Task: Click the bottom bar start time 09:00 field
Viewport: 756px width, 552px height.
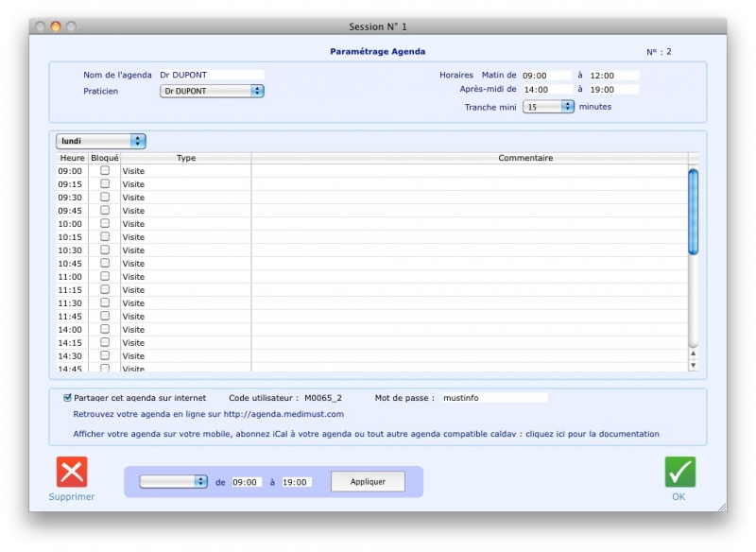Action: (247, 482)
